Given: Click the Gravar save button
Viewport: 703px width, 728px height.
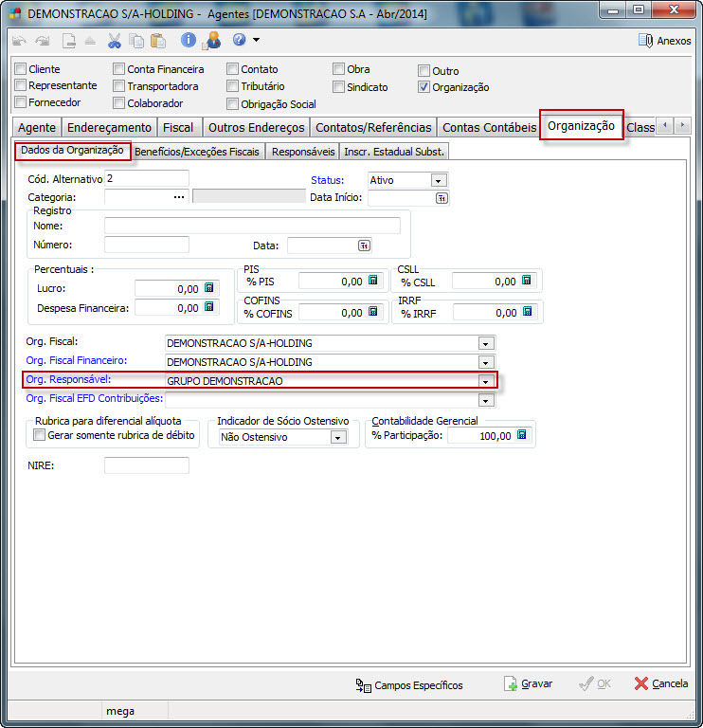Looking at the screenshot, I should click(528, 683).
